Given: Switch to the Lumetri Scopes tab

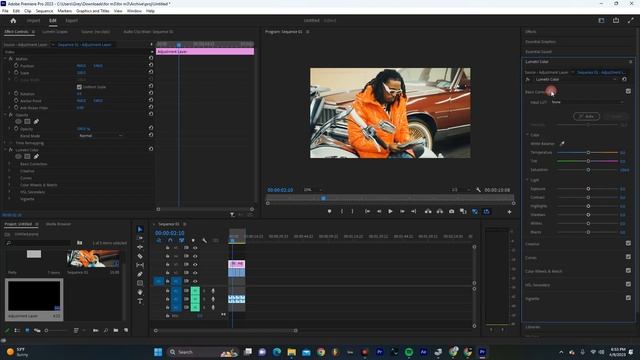Looking at the screenshot, I should [55, 31].
